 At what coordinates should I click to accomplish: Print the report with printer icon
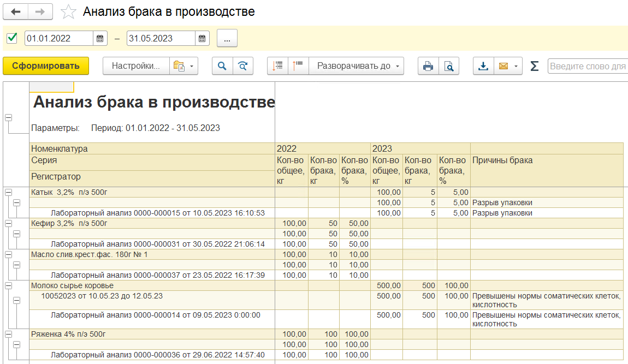428,65
